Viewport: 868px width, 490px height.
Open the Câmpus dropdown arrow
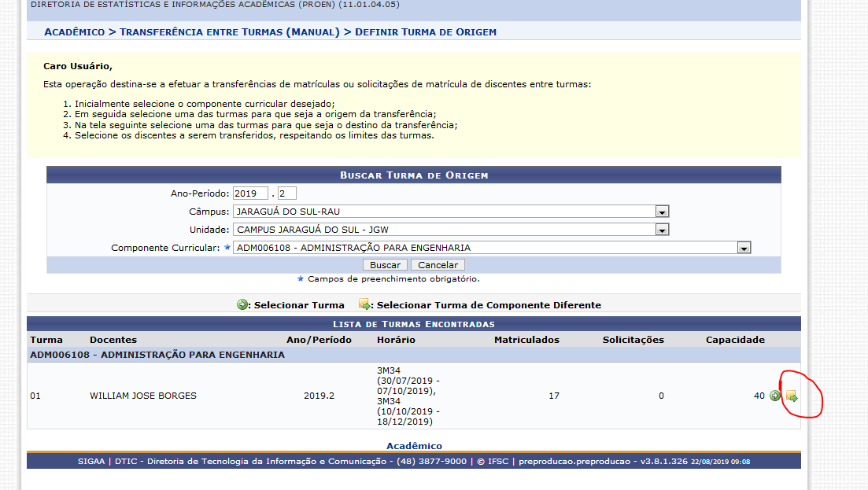661,212
